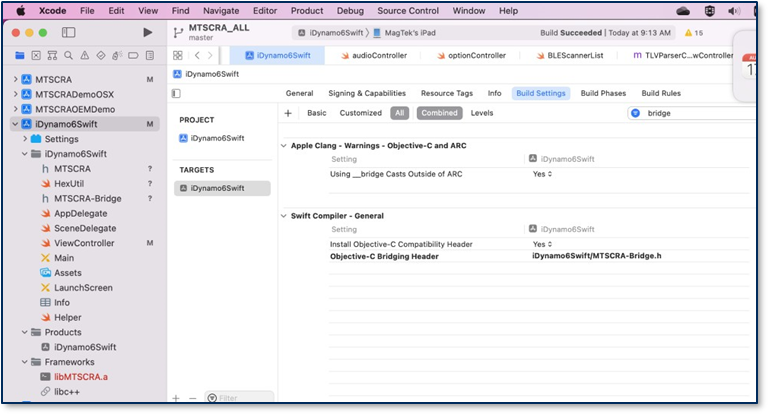Expand the MTSCRADemoOSX project
The image size is (768, 414).
15,94
